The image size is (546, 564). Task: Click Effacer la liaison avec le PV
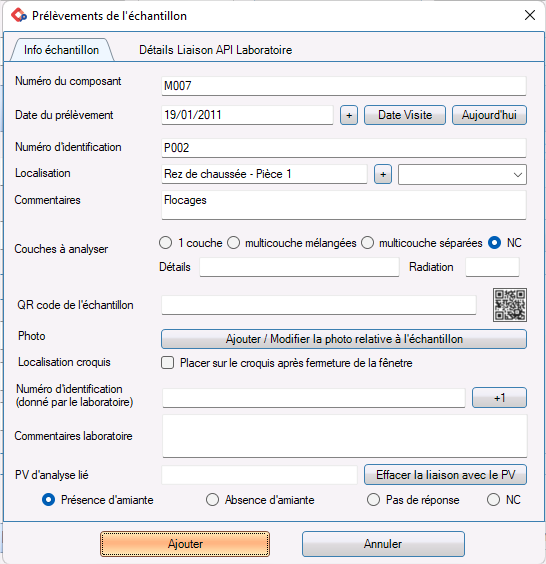tap(445, 475)
